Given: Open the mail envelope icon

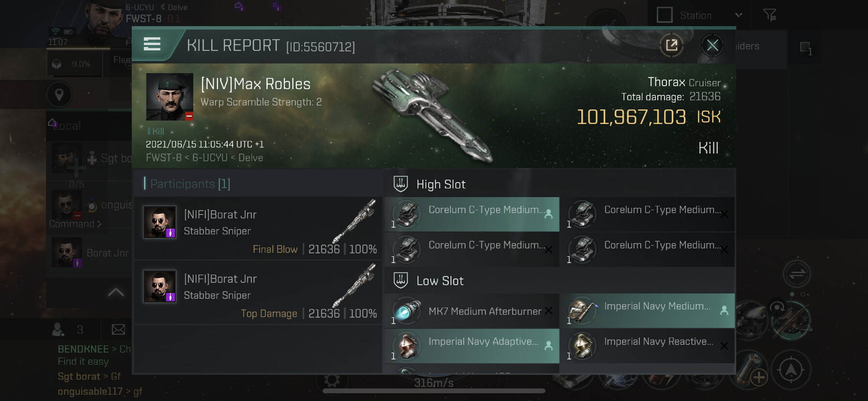Looking at the screenshot, I should pyautogui.click(x=118, y=330).
